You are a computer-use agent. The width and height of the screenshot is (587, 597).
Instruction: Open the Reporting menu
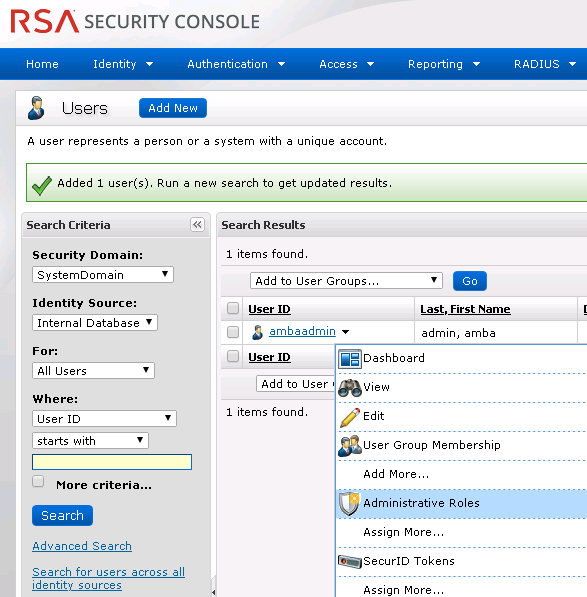pyautogui.click(x=443, y=64)
